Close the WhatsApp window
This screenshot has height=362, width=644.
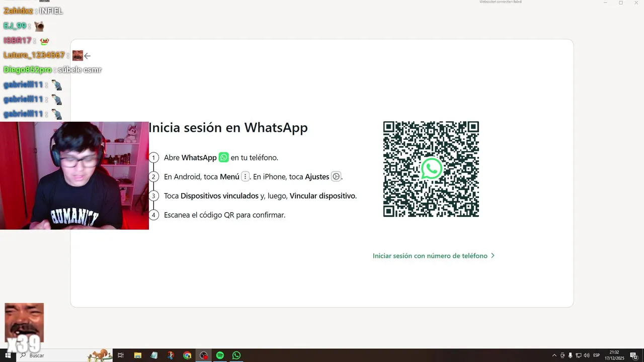tap(635, 3)
